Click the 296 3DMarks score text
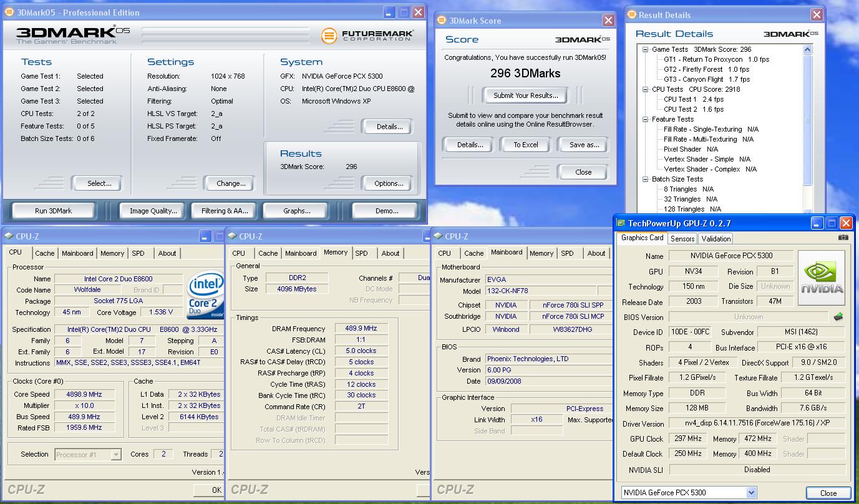The height and width of the screenshot is (504, 859). point(525,73)
